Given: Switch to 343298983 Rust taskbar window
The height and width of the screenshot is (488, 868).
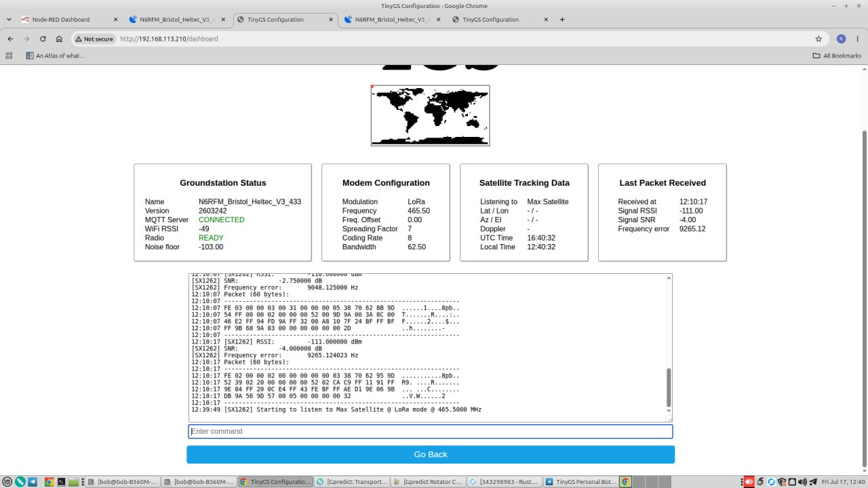Looking at the screenshot, I should click(505, 482).
